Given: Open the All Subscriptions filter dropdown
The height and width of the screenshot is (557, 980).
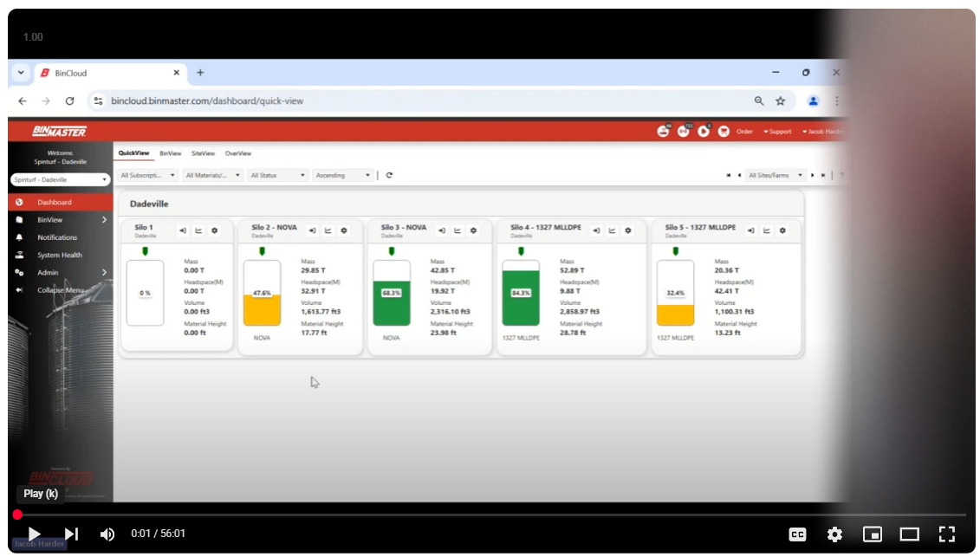Looking at the screenshot, I should click(147, 176).
